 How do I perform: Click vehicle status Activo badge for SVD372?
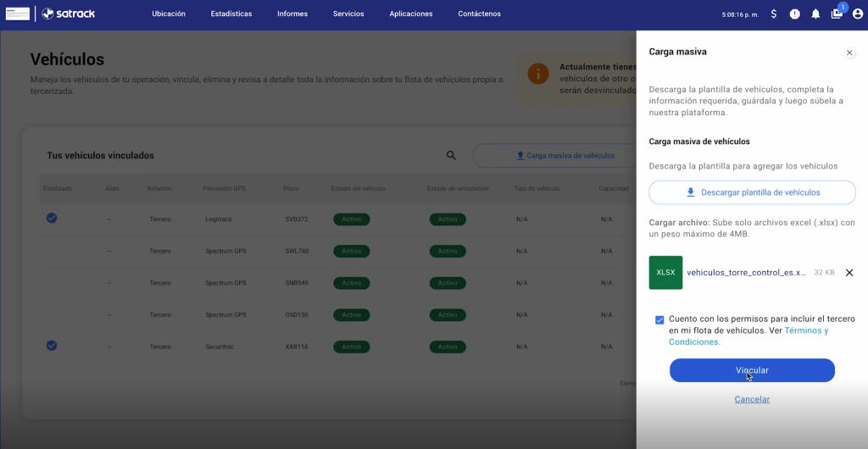[x=352, y=219]
